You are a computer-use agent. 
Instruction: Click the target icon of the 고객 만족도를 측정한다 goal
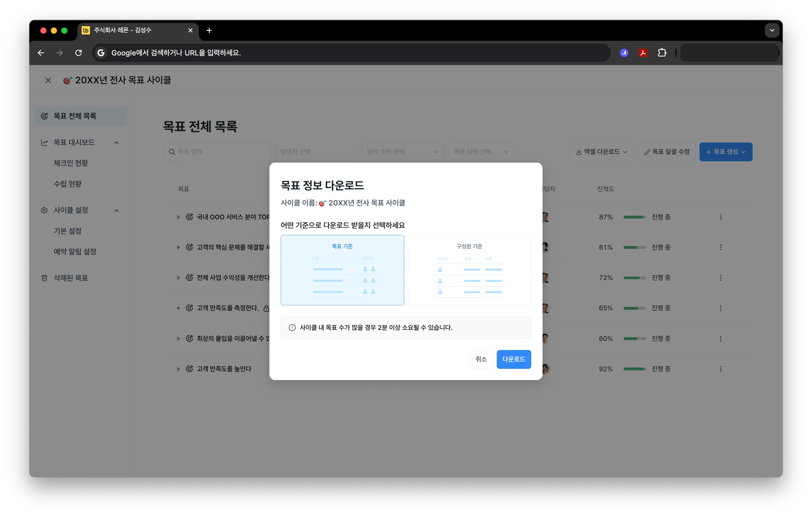(x=189, y=308)
